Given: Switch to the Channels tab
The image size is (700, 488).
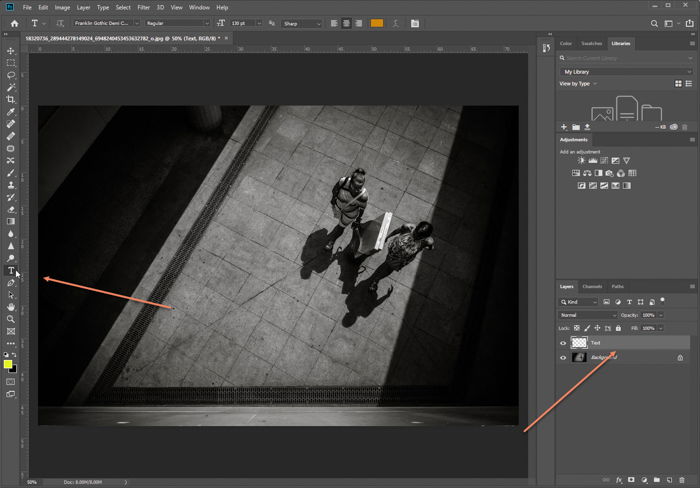Looking at the screenshot, I should coord(592,287).
